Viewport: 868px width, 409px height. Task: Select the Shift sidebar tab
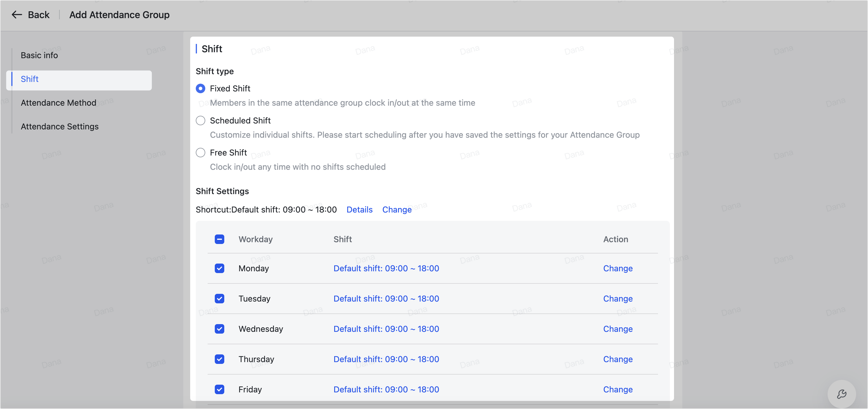coord(30,79)
